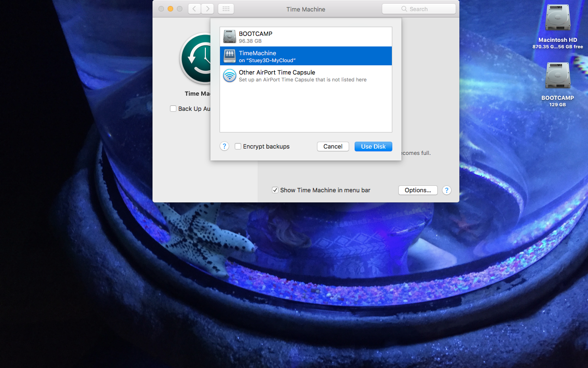Screen dimensions: 588x368
Task: Open the Options... button
Action: click(x=418, y=190)
